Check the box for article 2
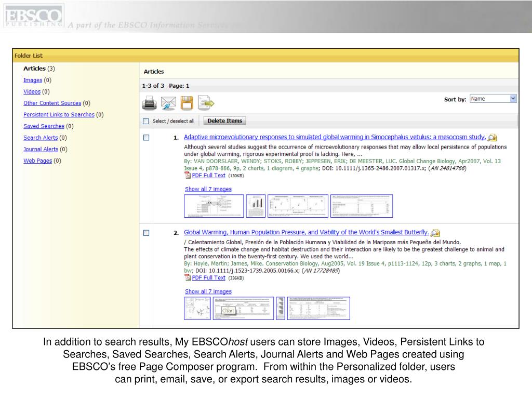Viewport: 532px width, 399px height. coord(146,233)
